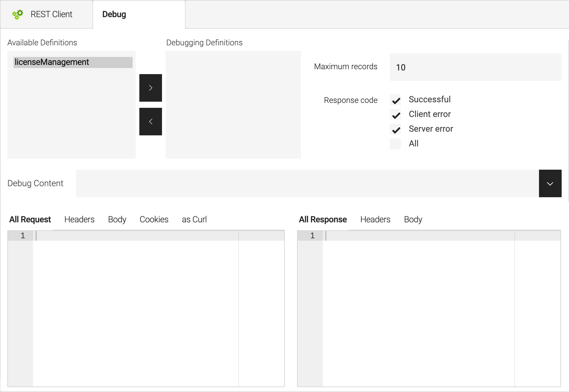Click the left arrow to remove a definition
This screenshot has width=569, height=392.
150,121
